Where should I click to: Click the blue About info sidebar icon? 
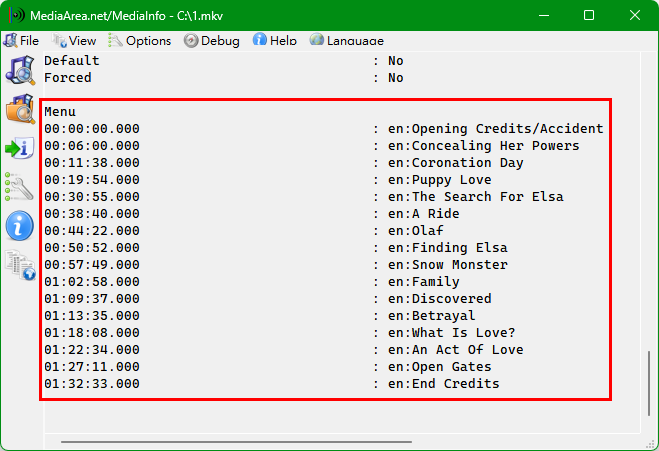coord(19,226)
